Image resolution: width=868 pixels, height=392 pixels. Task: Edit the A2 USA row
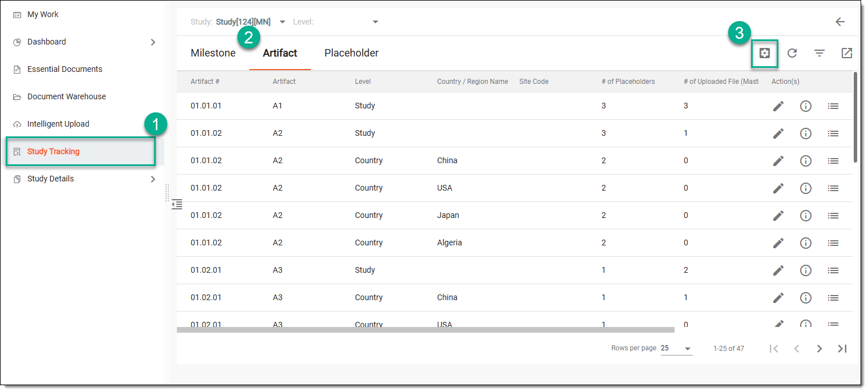[778, 188]
